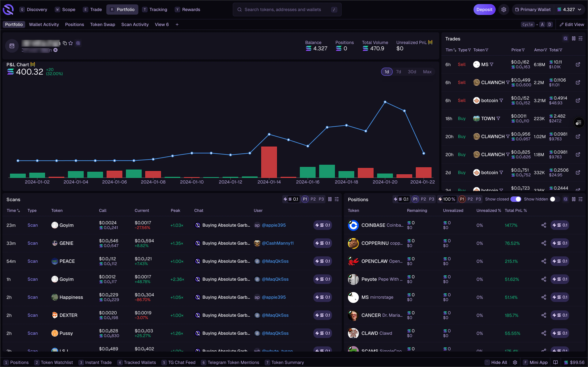This screenshot has width=588, height=367.
Task: Open the magnifier next to the wallet name
Action: point(78,43)
